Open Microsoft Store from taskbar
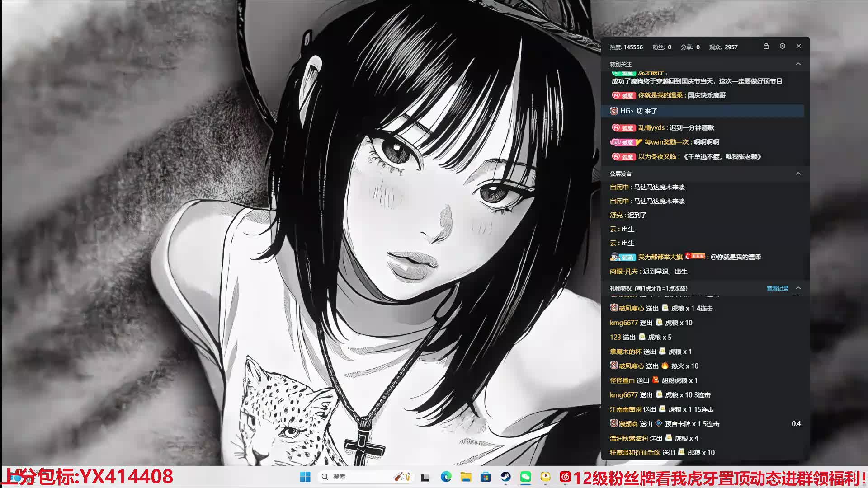The height and width of the screenshot is (488, 868). [x=486, y=477]
